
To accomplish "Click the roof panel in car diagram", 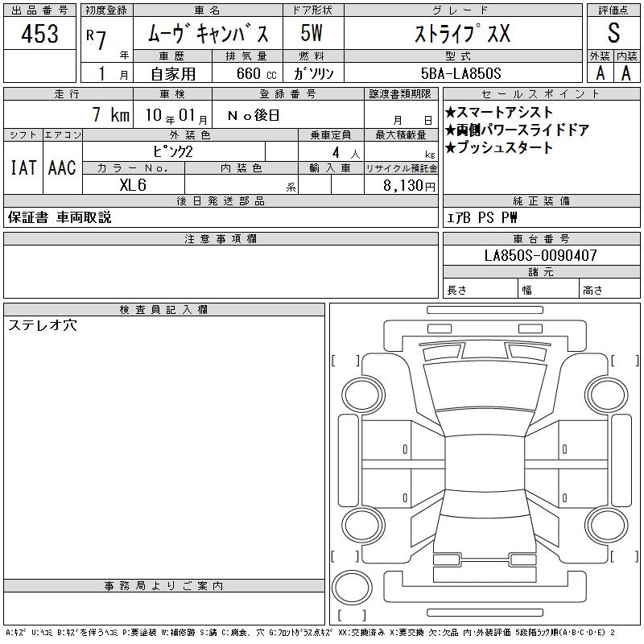I will click(485, 464).
